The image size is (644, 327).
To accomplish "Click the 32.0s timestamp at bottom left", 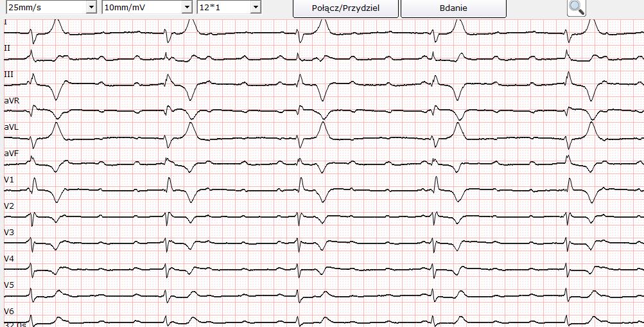I will (14, 324).
